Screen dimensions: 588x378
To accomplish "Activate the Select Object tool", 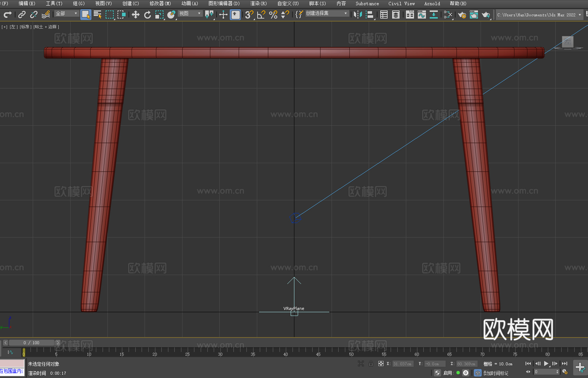I will pyautogui.click(x=86, y=14).
